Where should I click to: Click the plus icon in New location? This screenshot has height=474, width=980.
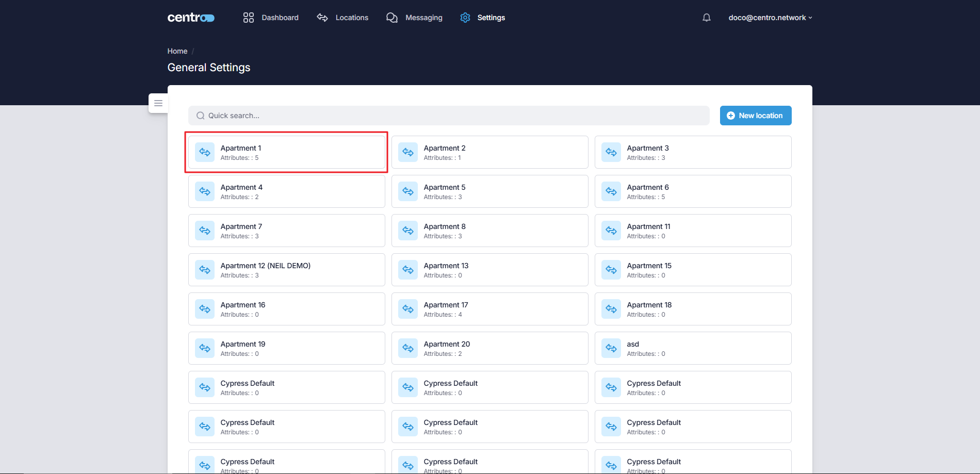731,116
